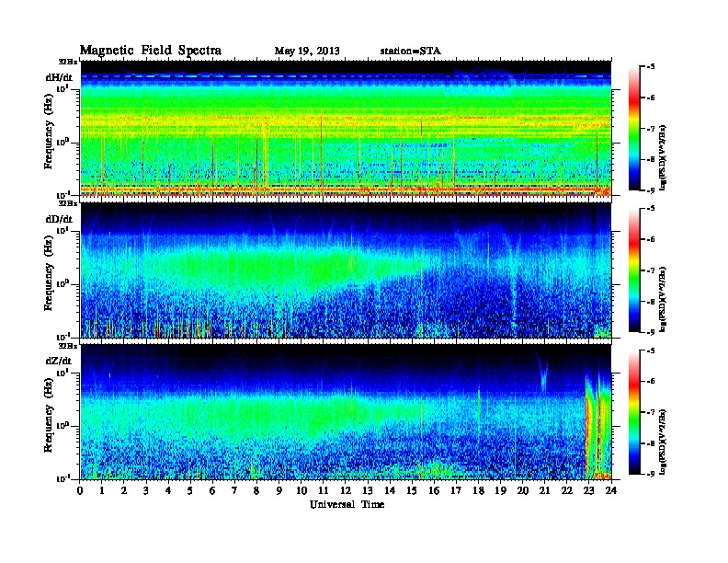Viewport: 728px width, 563px height.
Task: Click "-5" on the dZ/dt color scale
Action: coord(651,350)
